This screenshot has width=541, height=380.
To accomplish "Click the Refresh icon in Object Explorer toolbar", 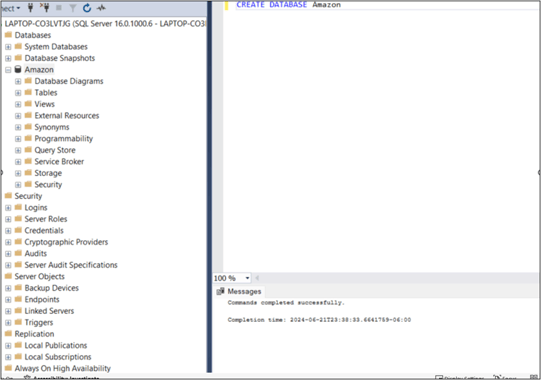I will click(87, 8).
